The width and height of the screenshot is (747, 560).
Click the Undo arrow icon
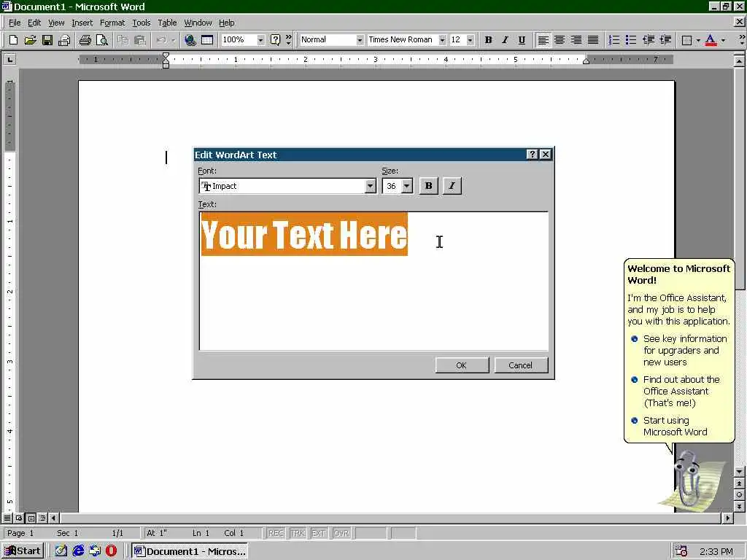[x=161, y=40]
